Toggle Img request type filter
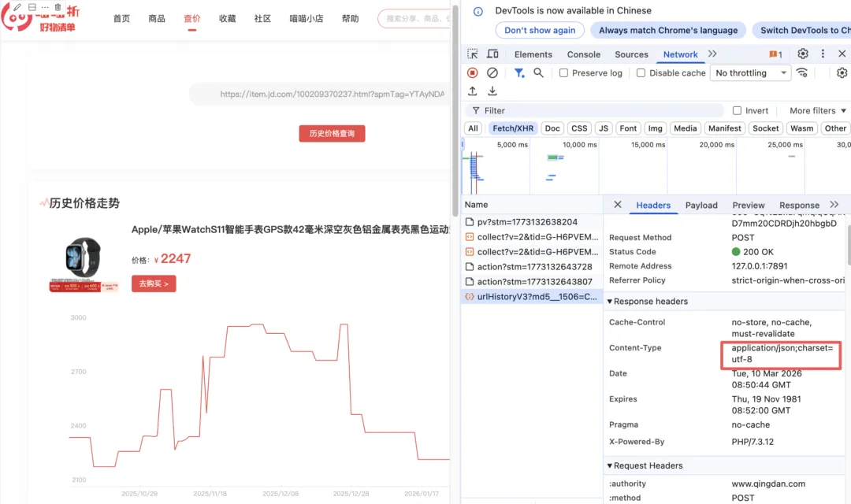 tap(655, 128)
